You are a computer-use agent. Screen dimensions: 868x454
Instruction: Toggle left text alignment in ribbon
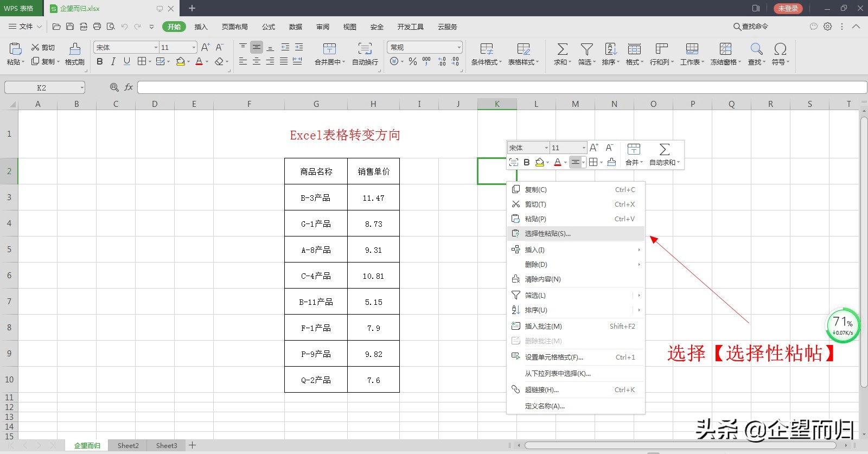tap(243, 62)
